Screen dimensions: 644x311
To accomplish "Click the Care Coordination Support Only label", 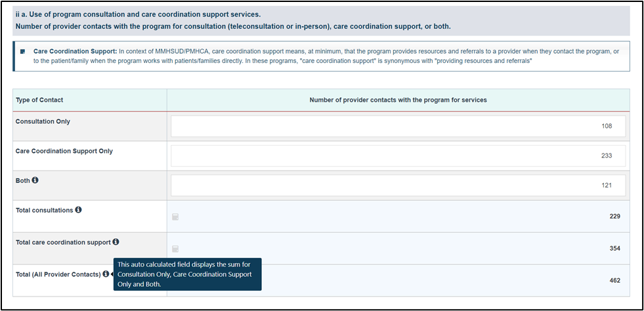I will pos(64,151).
